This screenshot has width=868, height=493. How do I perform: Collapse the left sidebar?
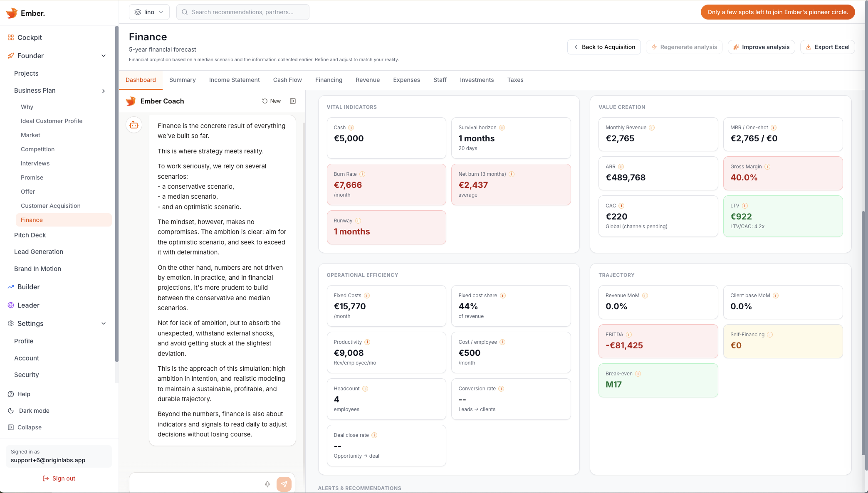10,427
